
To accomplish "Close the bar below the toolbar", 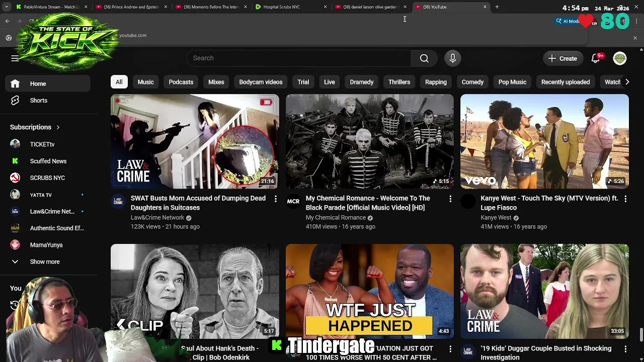I will coord(635,38).
